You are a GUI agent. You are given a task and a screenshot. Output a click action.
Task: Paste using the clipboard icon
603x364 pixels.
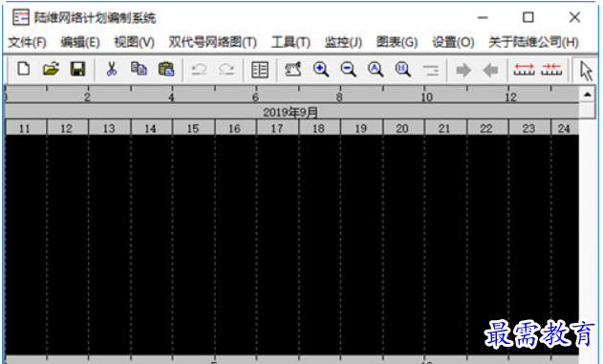click(x=166, y=70)
